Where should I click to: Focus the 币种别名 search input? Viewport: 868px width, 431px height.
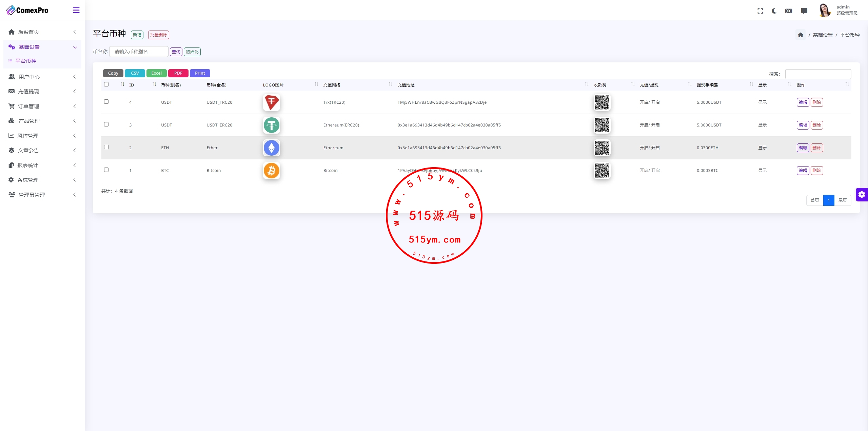(x=139, y=52)
